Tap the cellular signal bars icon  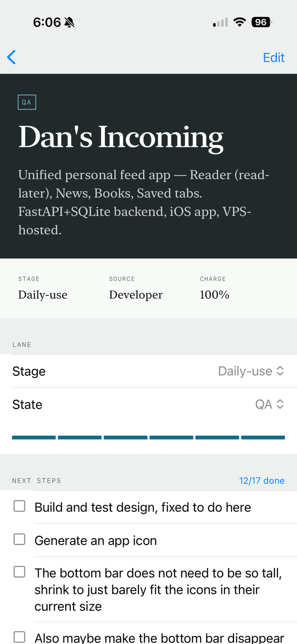pos(220,23)
